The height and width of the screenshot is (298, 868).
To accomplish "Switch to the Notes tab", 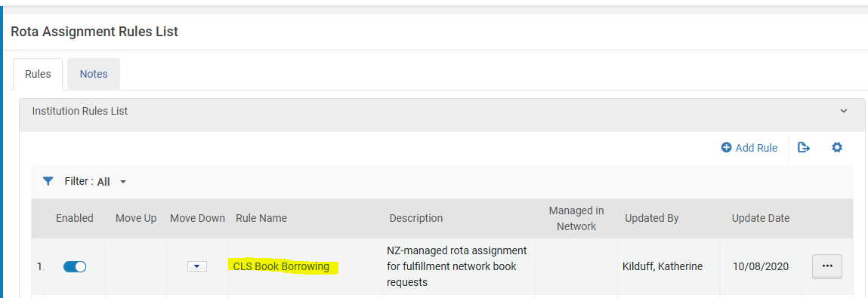I will (x=94, y=74).
